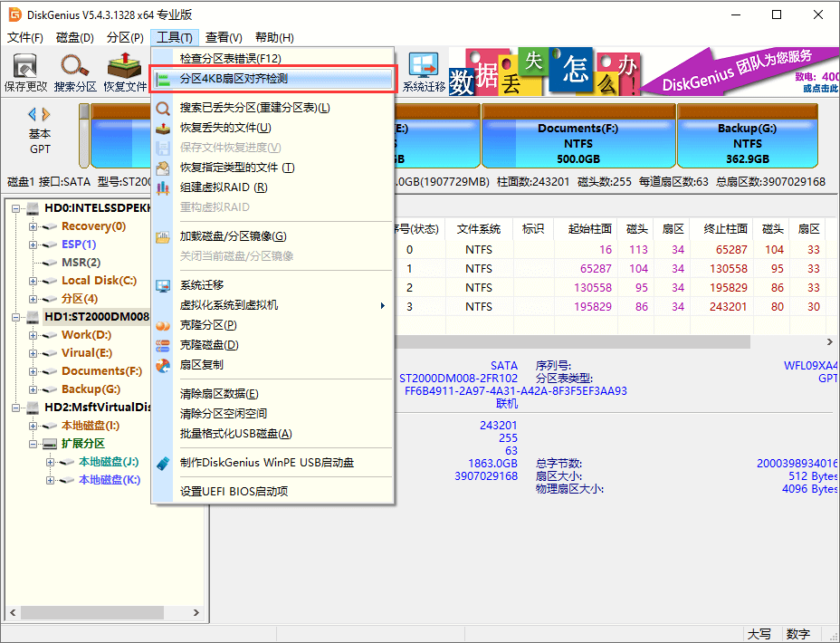Select Virual(E:) in the disk tree
Image resolution: width=840 pixels, height=643 pixels.
(x=87, y=353)
